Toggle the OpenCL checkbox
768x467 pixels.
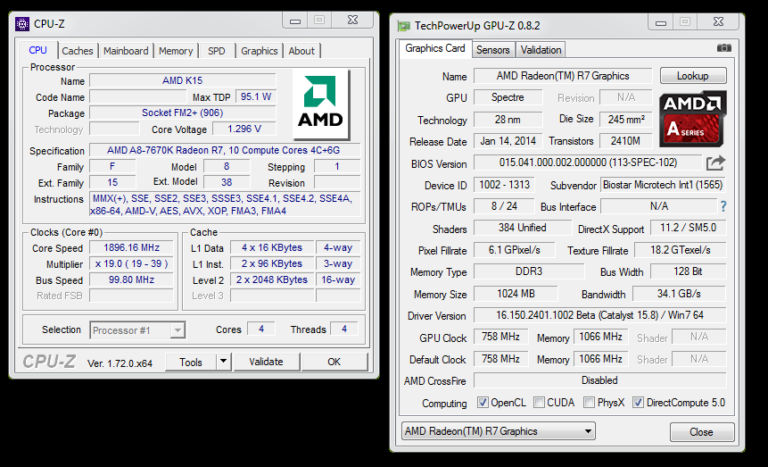[483, 403]
